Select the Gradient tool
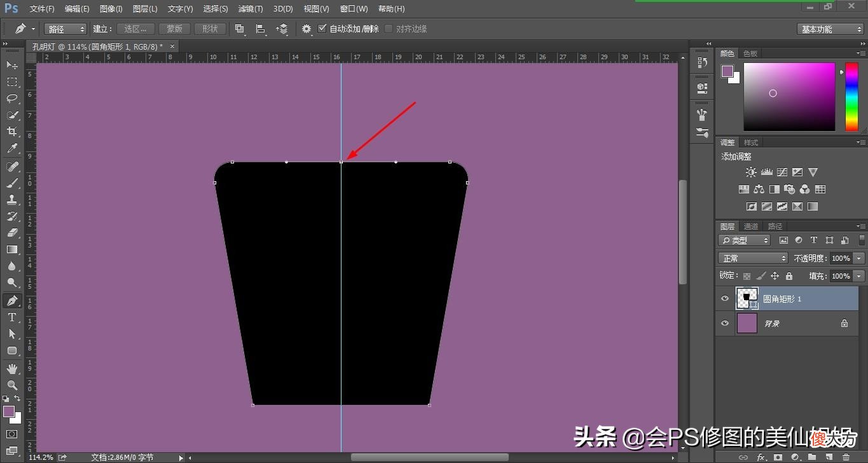 12,249
